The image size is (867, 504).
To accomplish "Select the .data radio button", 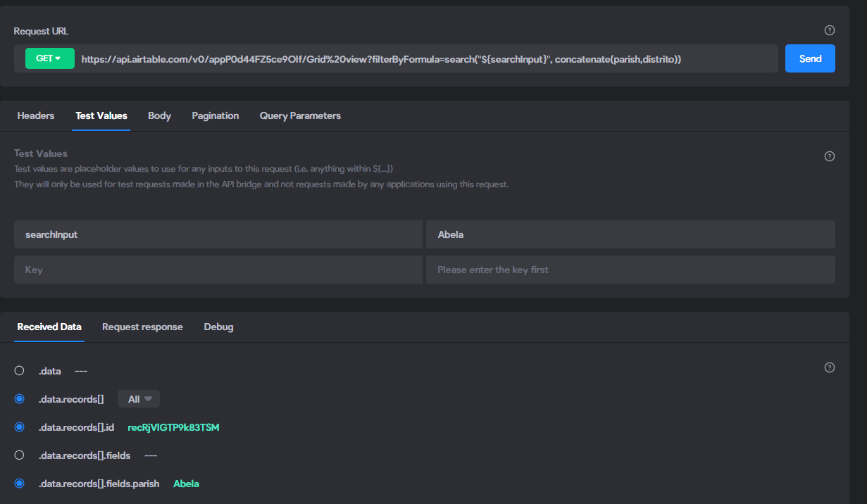I will (20, 371).
